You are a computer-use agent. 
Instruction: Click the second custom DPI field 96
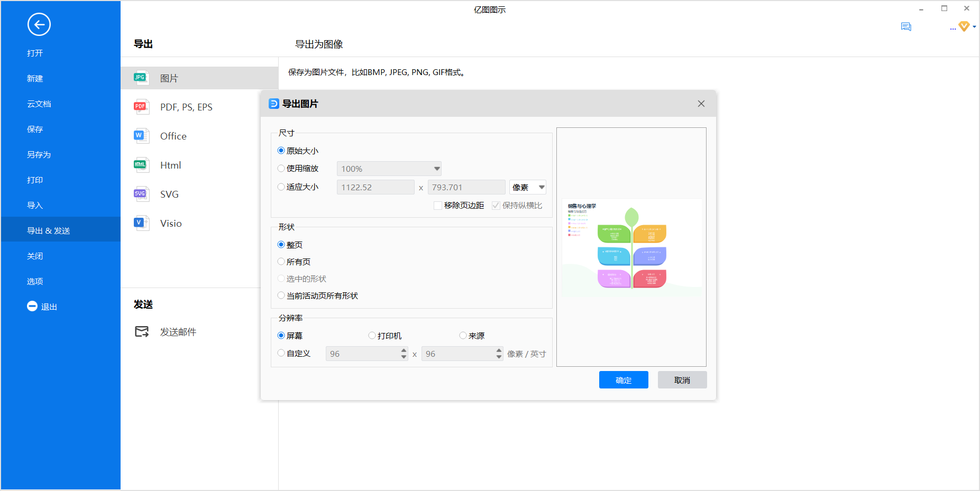click(x=462, y=354)
